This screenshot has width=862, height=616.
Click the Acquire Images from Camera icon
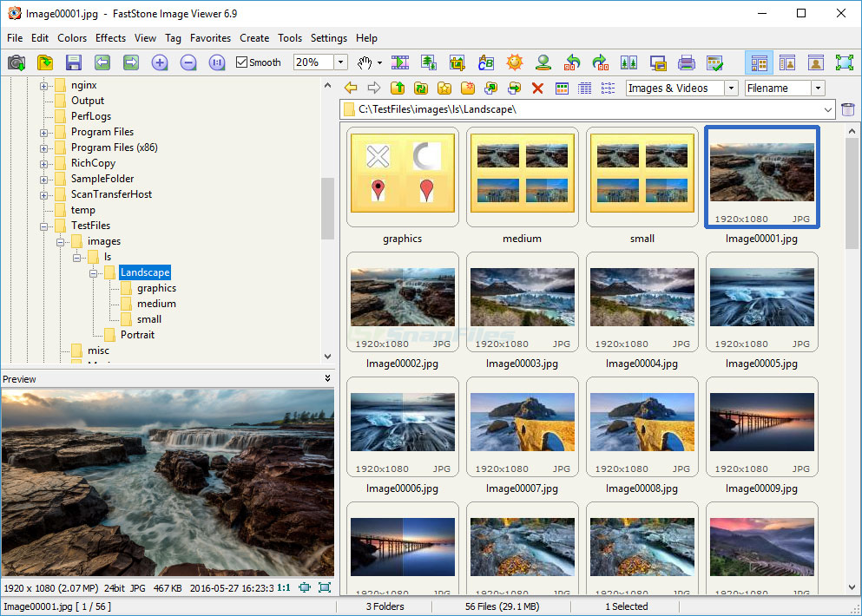tap(16, 62)
